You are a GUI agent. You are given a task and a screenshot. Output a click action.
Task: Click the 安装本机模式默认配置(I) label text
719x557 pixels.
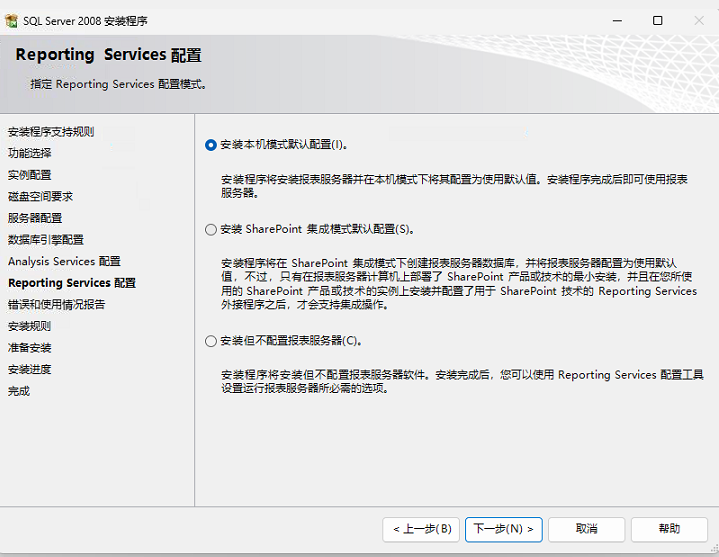coord(284,145)
